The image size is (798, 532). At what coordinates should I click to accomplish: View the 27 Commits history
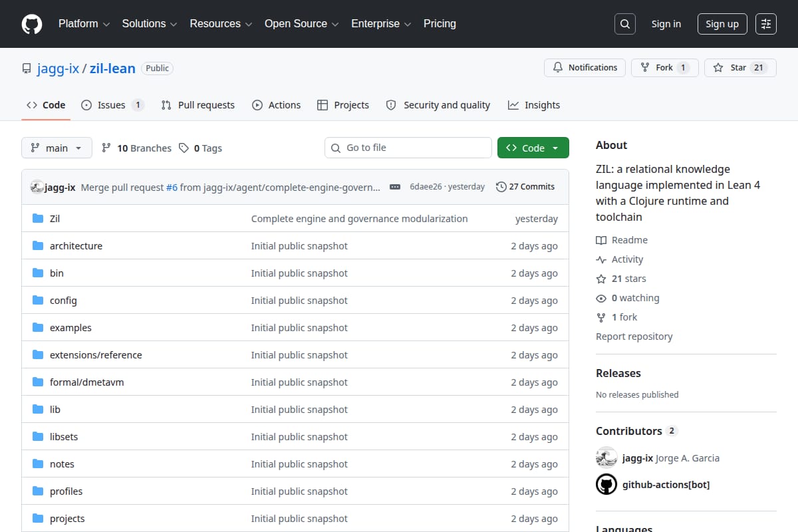(x=525, y=187)
